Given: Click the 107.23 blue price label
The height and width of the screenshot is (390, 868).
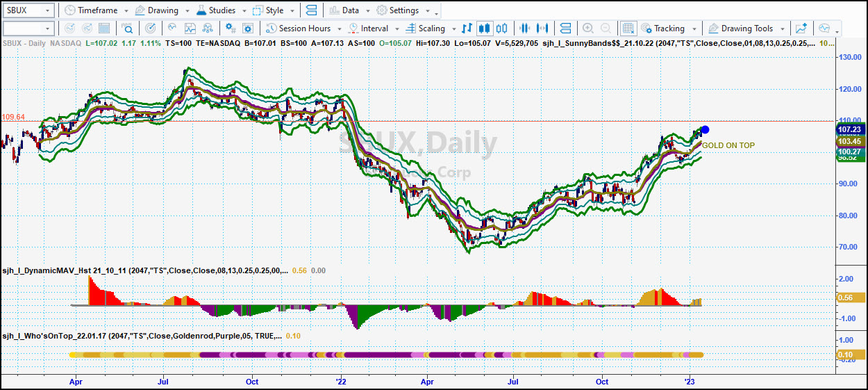Looking at the screenshot, I should [x=850, y=130].
